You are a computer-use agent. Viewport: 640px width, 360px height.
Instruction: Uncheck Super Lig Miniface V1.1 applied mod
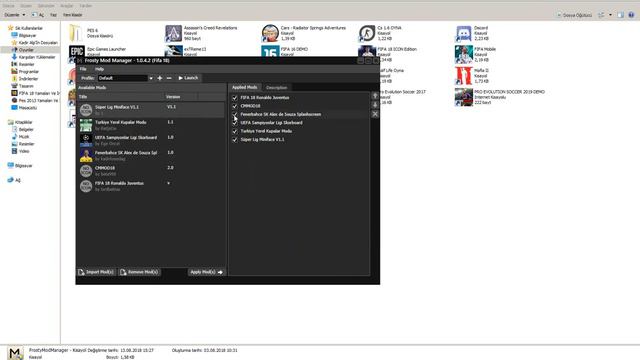[235, 140]
